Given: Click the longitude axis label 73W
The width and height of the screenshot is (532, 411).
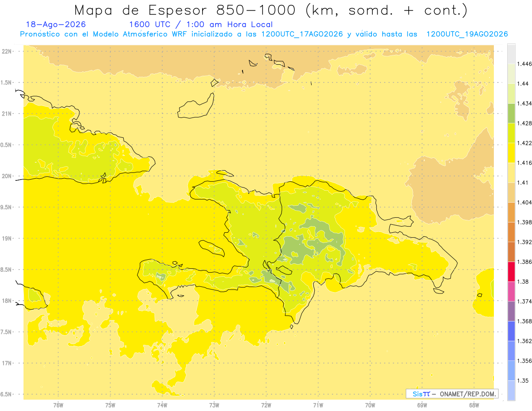Looking at the screenshot, I should point(214,405).
